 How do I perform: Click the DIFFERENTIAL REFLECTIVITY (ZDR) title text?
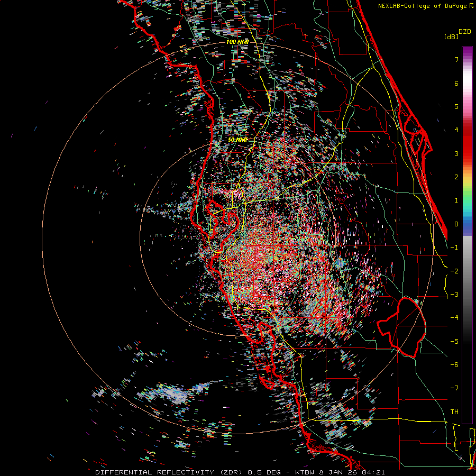[169, 472]
